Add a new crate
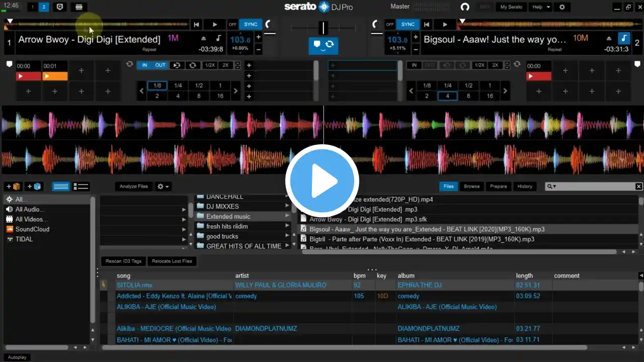644x362 pixels. [x=14, y=187]
